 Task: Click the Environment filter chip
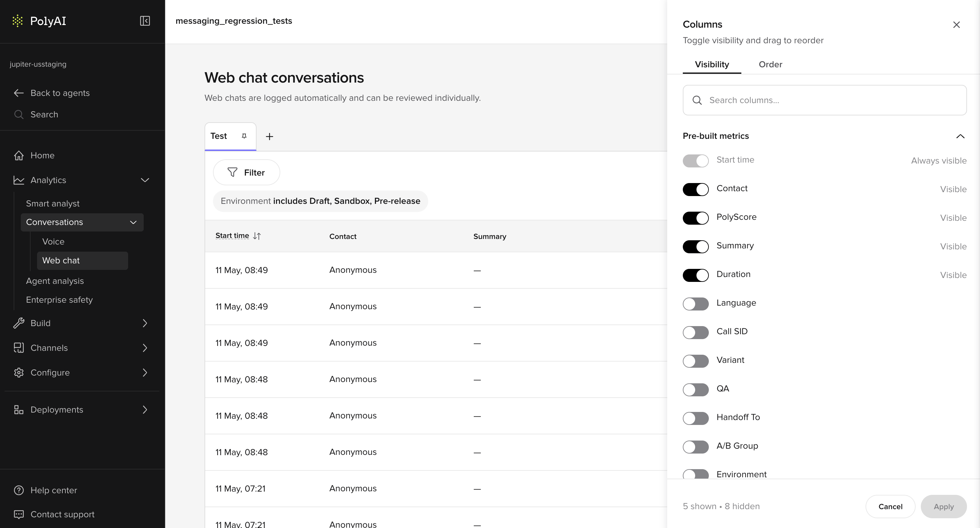320,201
